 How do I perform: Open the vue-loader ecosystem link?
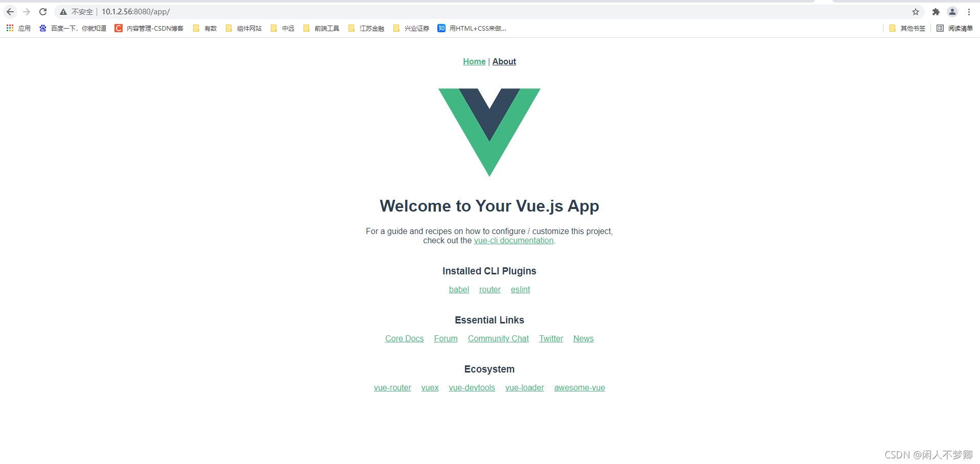coord(525,388)
